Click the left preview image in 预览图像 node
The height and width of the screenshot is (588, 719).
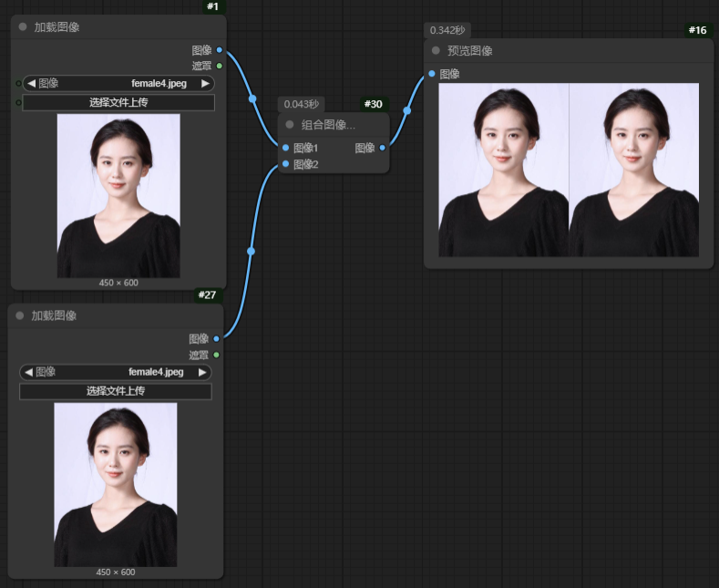click(x=503, y=170)
